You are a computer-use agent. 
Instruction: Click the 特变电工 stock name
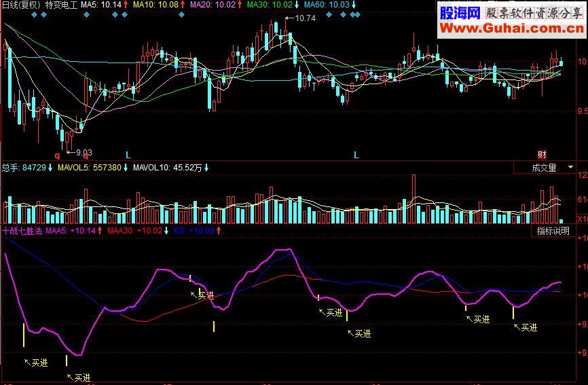click(x=61, y=5)
